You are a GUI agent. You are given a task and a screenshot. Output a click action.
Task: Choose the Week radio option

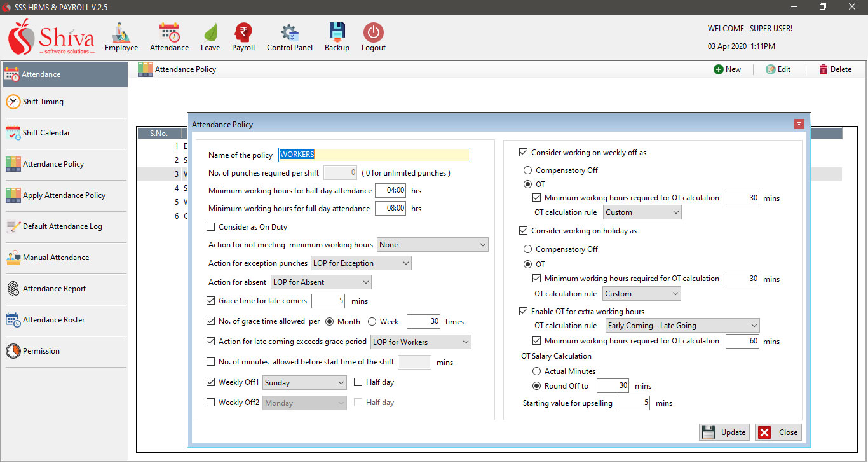pyautogui.click(x=372, y=322)
